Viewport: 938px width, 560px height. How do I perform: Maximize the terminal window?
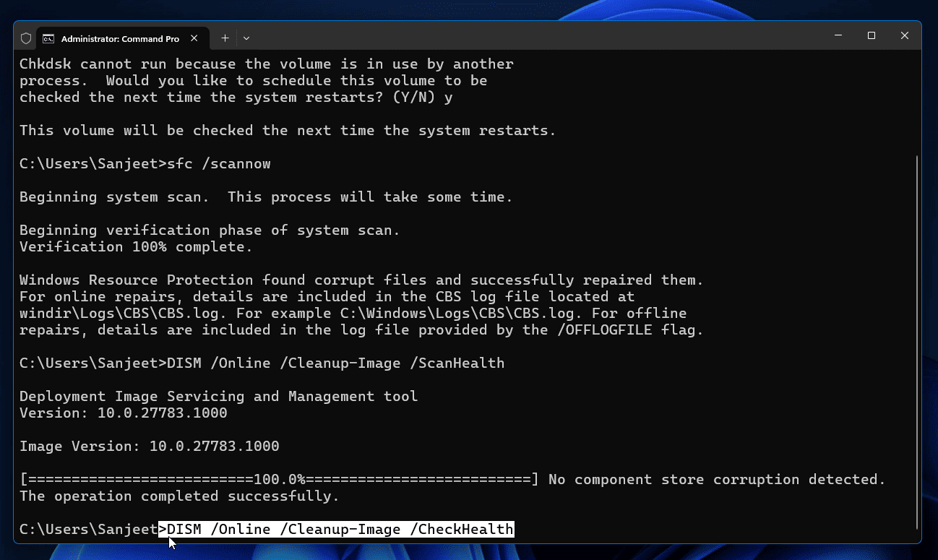click(x=871, y=35)
